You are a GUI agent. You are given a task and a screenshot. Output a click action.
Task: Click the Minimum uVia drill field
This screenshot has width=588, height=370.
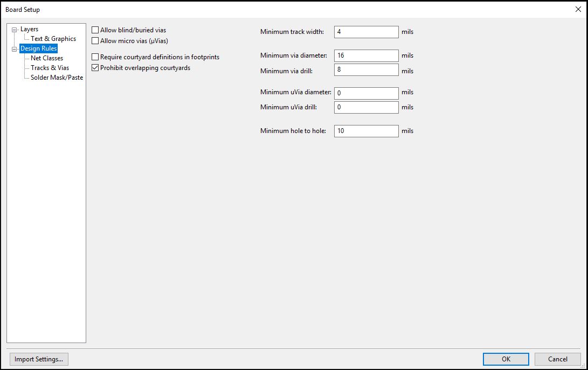(366, 107)
